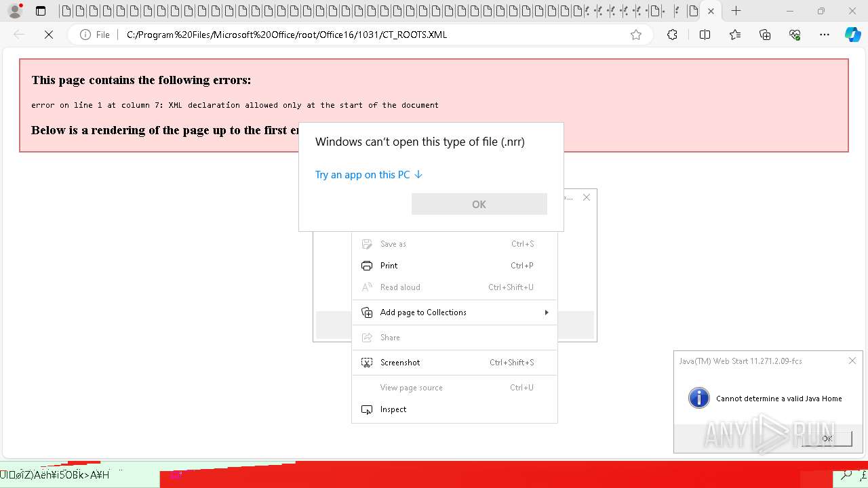Click 'This page contains the following errors' heading
This screenshot has height=488, width=868.
coord(141,80)
